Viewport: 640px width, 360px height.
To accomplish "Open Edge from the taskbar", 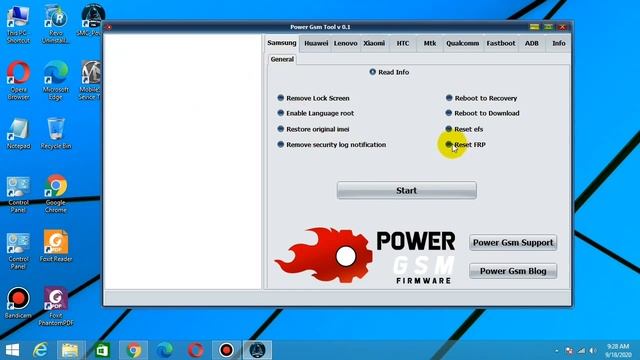I will (164, 350).
